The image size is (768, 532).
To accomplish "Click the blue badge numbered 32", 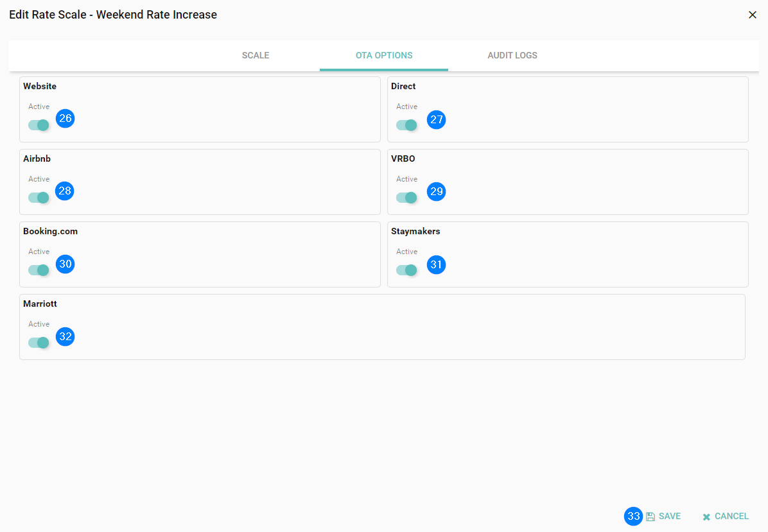I will click(x=65, y=337).
